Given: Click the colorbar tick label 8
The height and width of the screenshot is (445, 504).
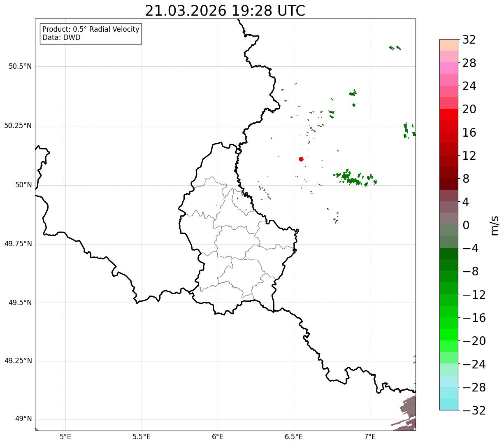Looking at the screenshot, I should coord(466,179).
